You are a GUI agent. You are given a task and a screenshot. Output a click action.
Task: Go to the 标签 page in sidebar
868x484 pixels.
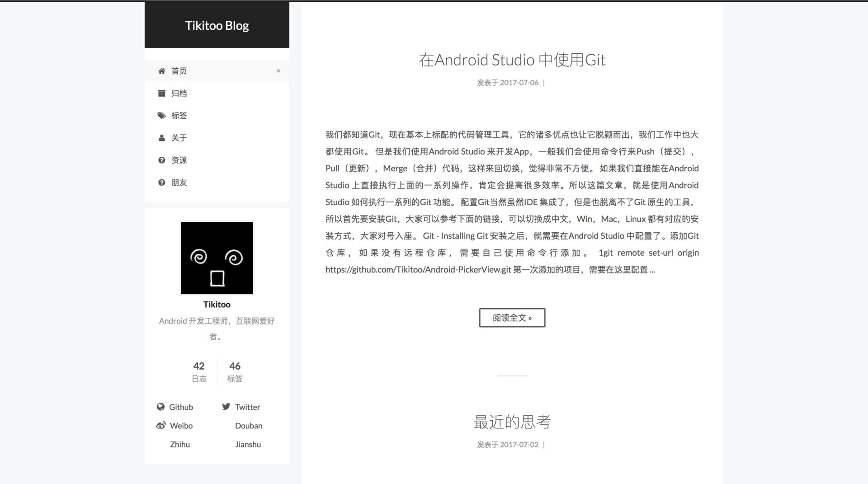179,116
